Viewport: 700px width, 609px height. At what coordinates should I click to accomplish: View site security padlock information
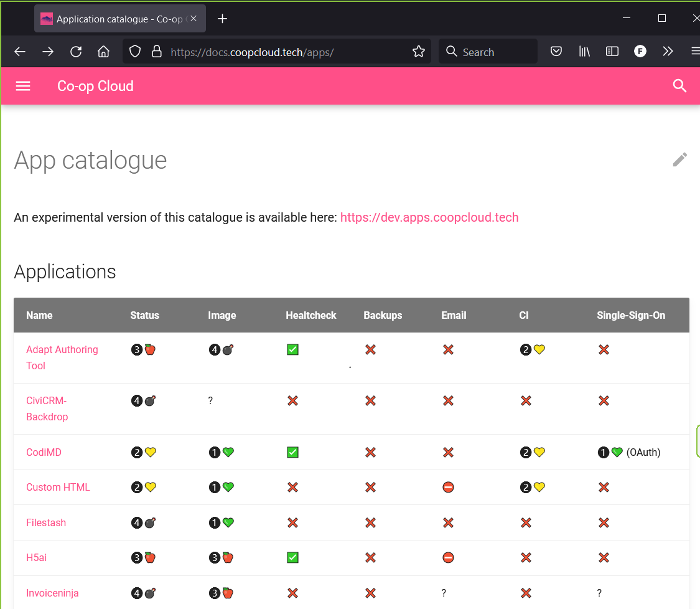157,52
